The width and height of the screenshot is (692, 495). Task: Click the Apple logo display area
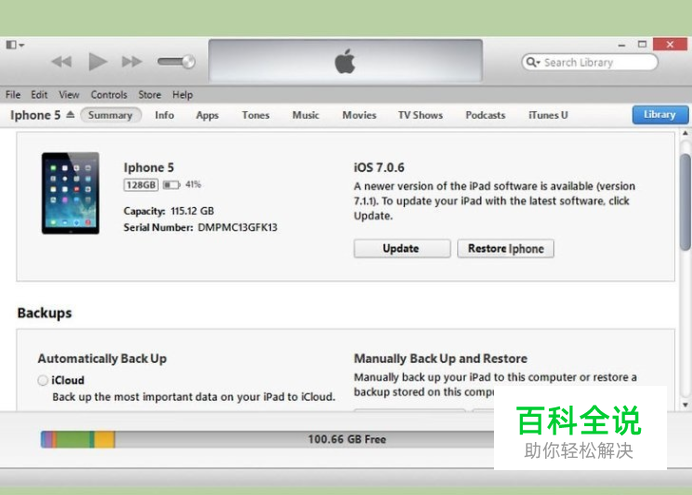[x=345, y=60]
